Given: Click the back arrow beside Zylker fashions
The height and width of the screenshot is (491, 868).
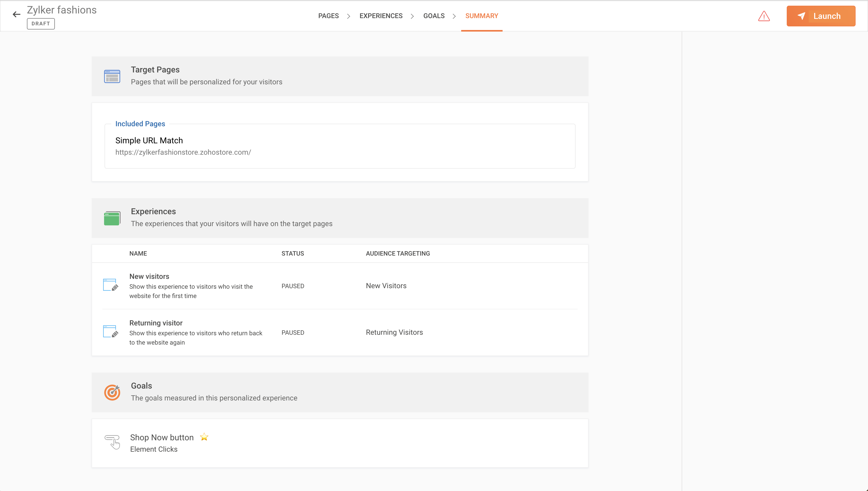Looking at the screenshot, I should (16, 14).
